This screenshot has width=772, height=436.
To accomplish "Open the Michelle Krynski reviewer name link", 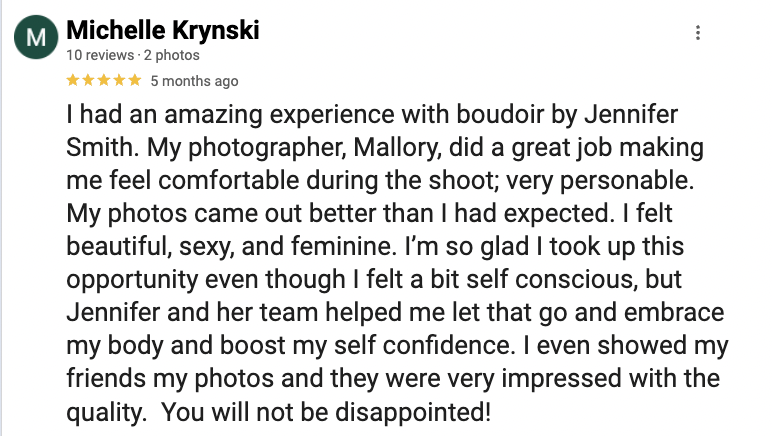I will 163,31.
